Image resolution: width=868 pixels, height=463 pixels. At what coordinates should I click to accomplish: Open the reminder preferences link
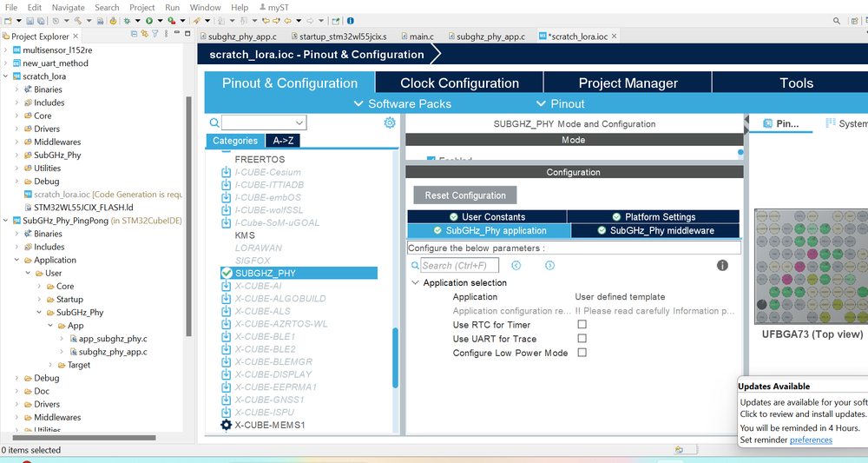(811, 440)
